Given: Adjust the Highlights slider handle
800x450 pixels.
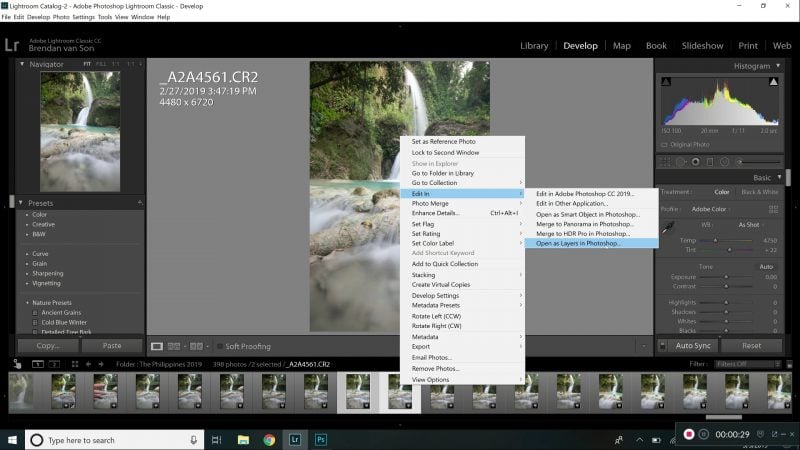Looking at the screenshot, I should pyautogui.click(x=726, y=303).
